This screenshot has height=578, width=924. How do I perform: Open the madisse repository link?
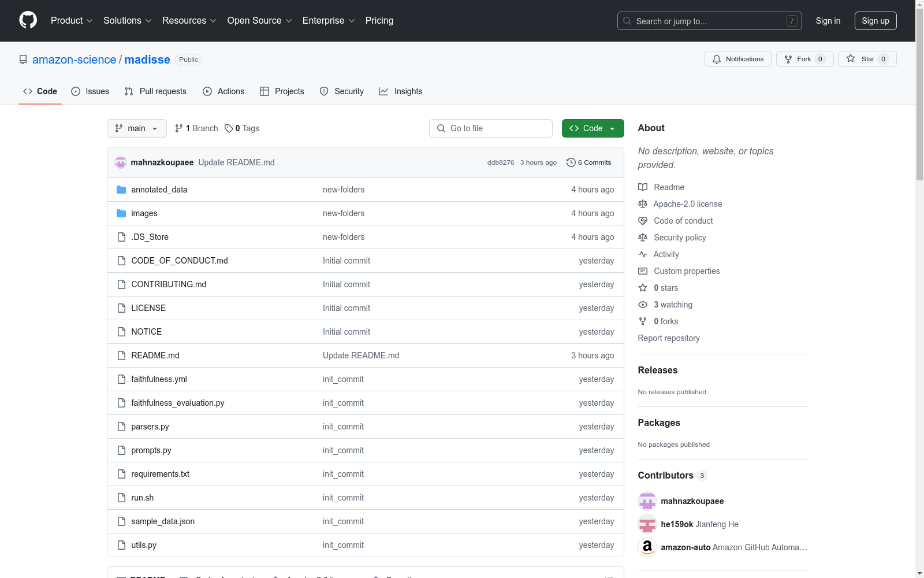(x=147, y=60)
